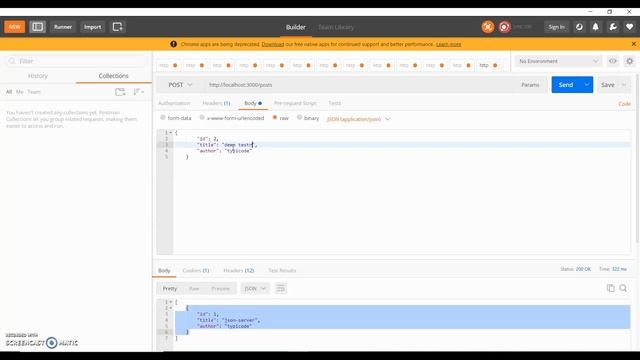Select the All collections filter
640x360 pixels.
[x=9, y=92]
